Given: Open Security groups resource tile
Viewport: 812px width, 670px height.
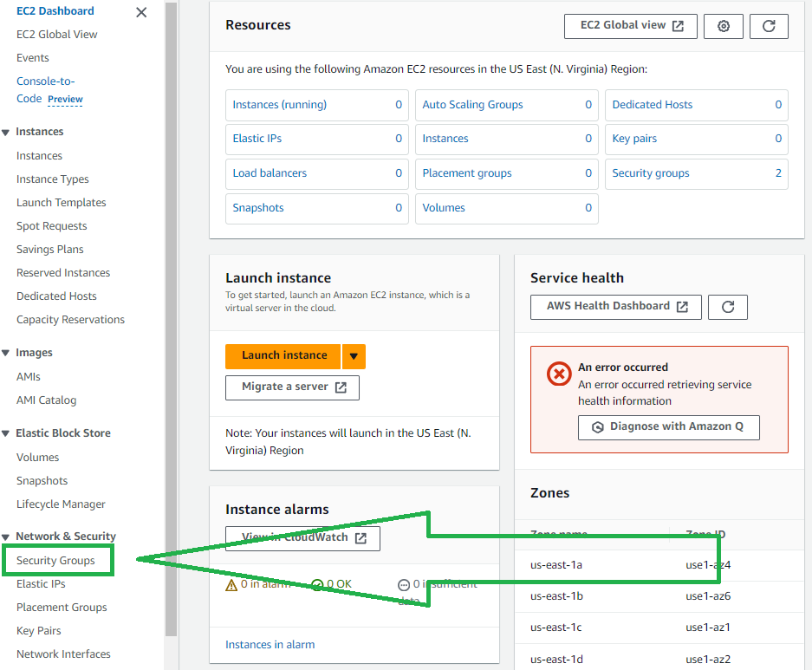Looking at the screenshot, I should (697, 174).
